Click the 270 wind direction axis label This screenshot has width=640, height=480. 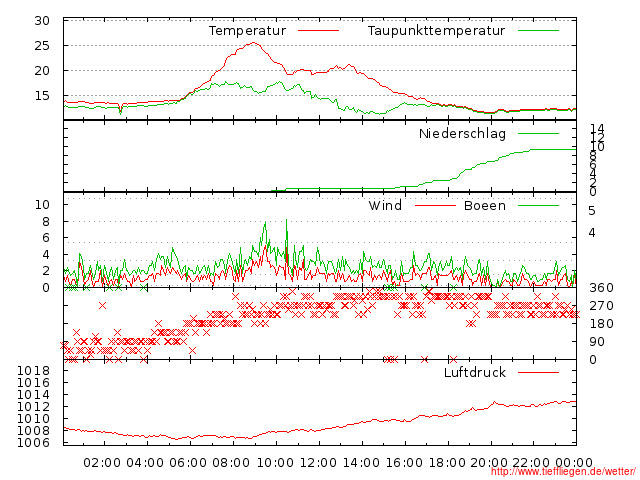601,306
